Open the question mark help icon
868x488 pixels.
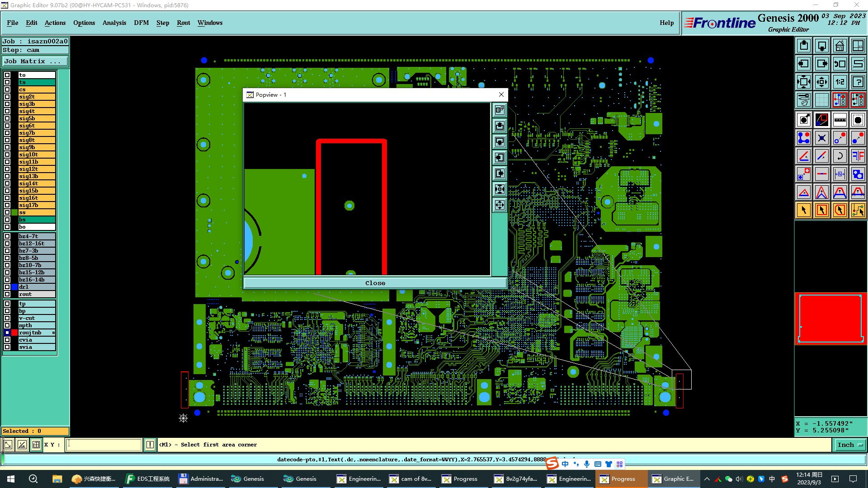(858, 82)
